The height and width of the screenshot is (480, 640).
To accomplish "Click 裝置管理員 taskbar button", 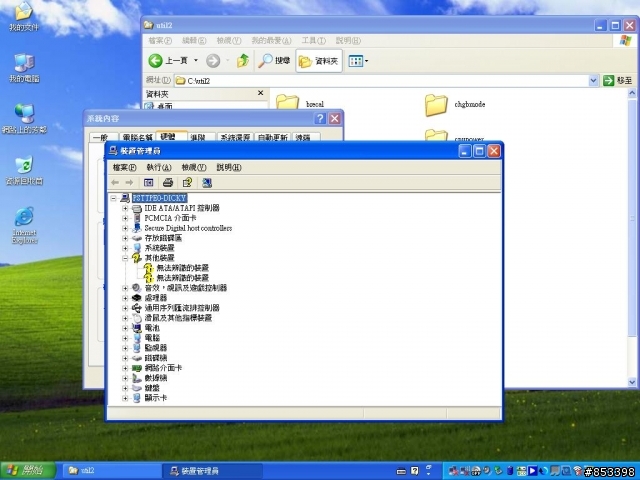I will (x=212, y=471).
